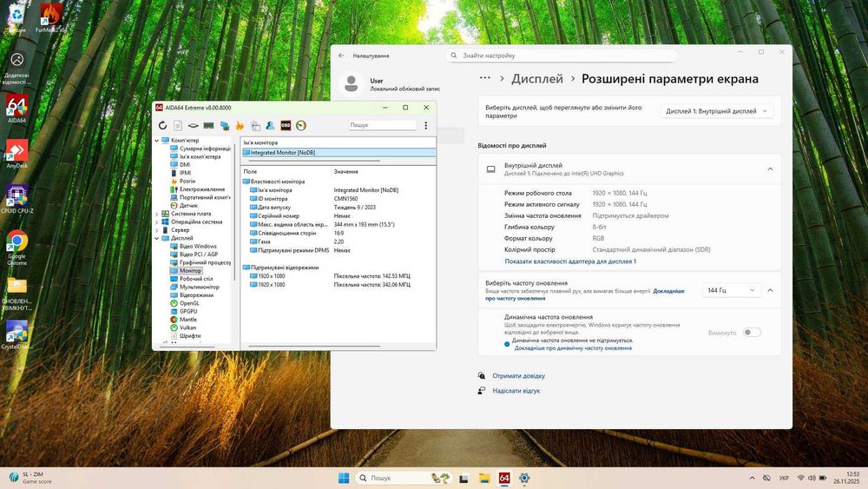Viewport: 868px width, 489px height.
Task: Open Показати властивості адаптера для дисплея 1 link
Action: tap(570, 261)
